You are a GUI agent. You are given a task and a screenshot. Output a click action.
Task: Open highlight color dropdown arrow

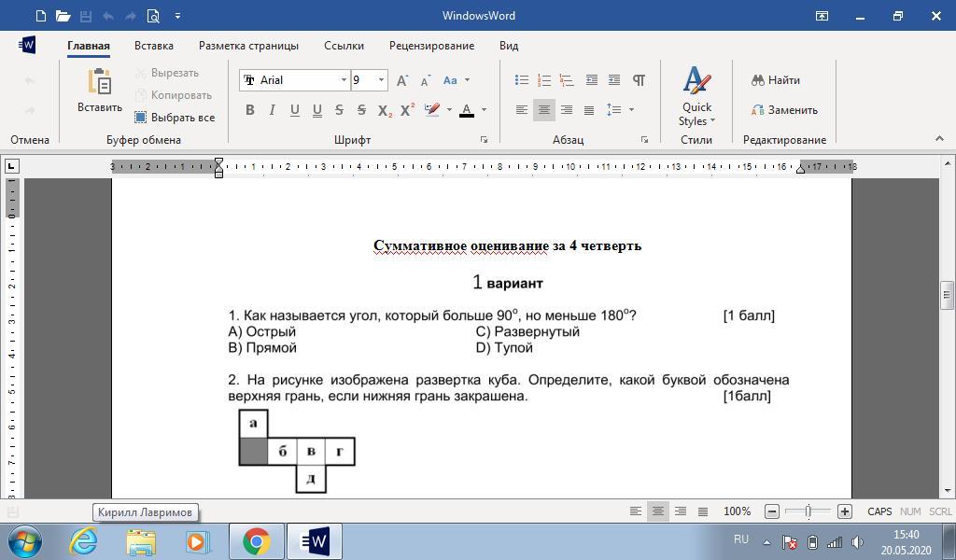pyautogui.click(x=449, y=110)
